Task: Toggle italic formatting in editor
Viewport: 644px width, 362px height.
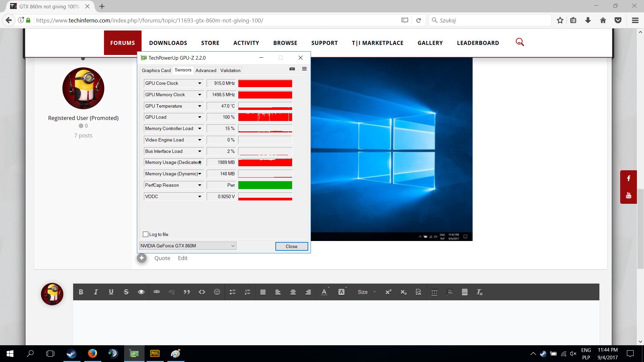Action: (x=96, y=292)
